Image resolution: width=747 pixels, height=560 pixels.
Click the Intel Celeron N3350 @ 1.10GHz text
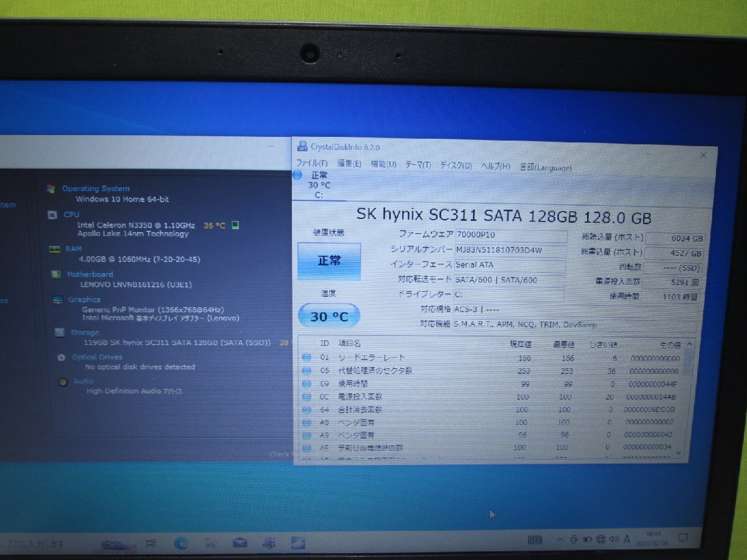click(x=136, y=225)
